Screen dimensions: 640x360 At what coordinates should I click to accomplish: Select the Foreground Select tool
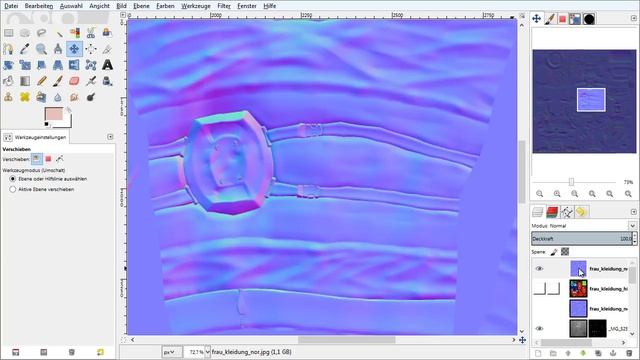coord(107,33)
